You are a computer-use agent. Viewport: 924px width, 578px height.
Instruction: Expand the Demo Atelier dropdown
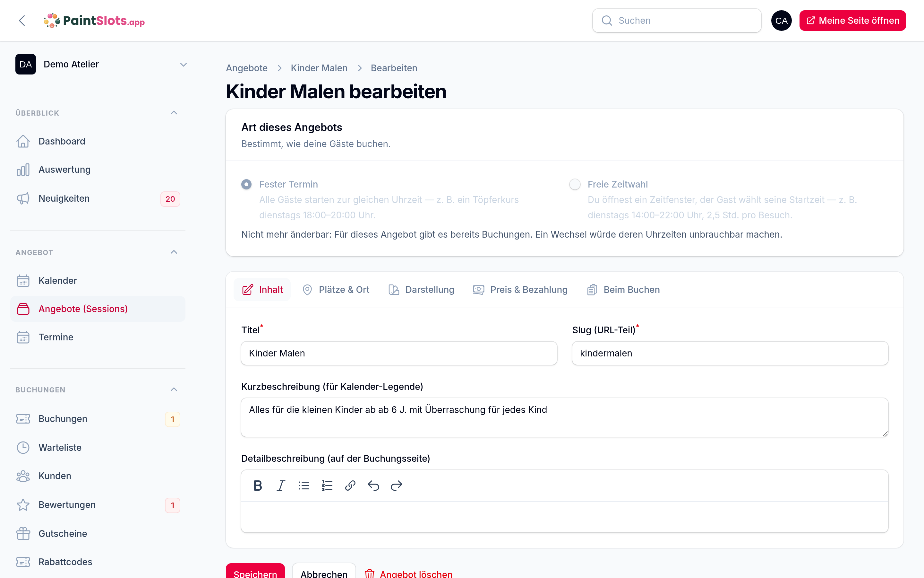click(x=184, y=65)
